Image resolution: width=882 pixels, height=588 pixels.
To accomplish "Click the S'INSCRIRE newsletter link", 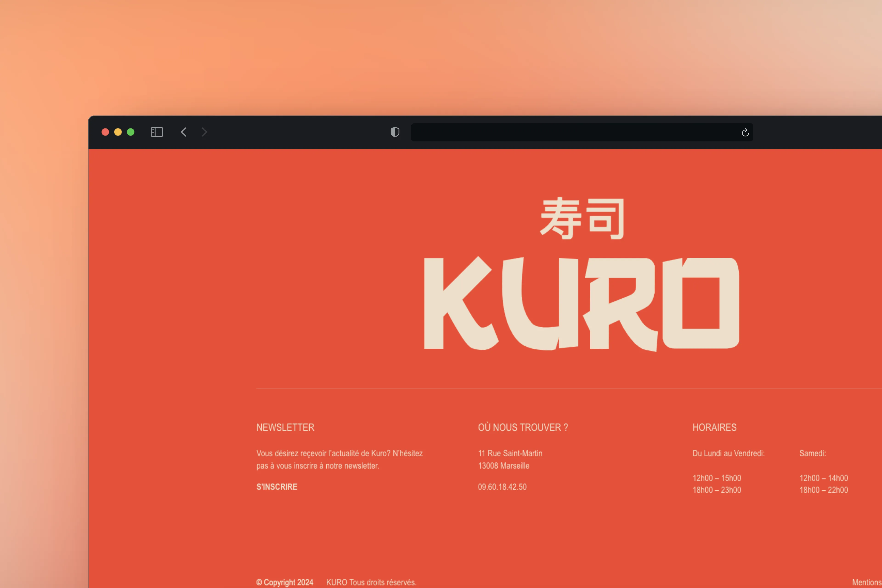I will pos(277,487).
